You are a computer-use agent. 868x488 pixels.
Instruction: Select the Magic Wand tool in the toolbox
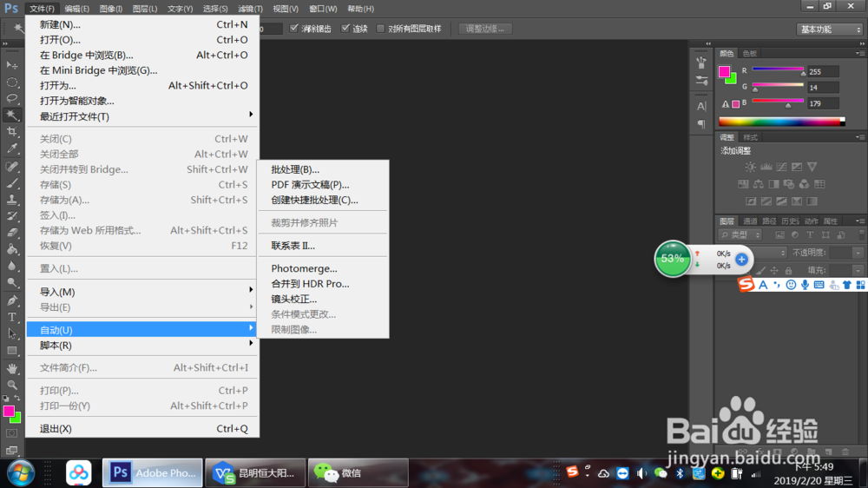click(x=11, y=115)
